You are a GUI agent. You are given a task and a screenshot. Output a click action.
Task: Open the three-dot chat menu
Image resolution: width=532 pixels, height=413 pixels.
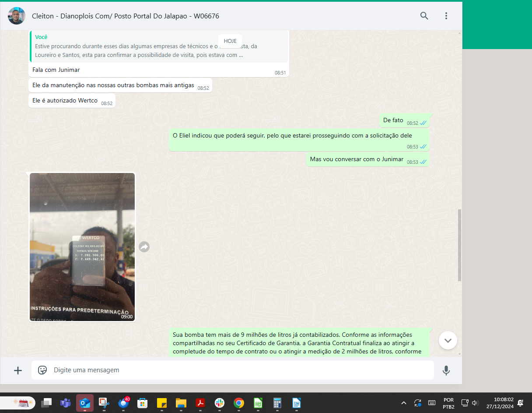coord(446,16)
